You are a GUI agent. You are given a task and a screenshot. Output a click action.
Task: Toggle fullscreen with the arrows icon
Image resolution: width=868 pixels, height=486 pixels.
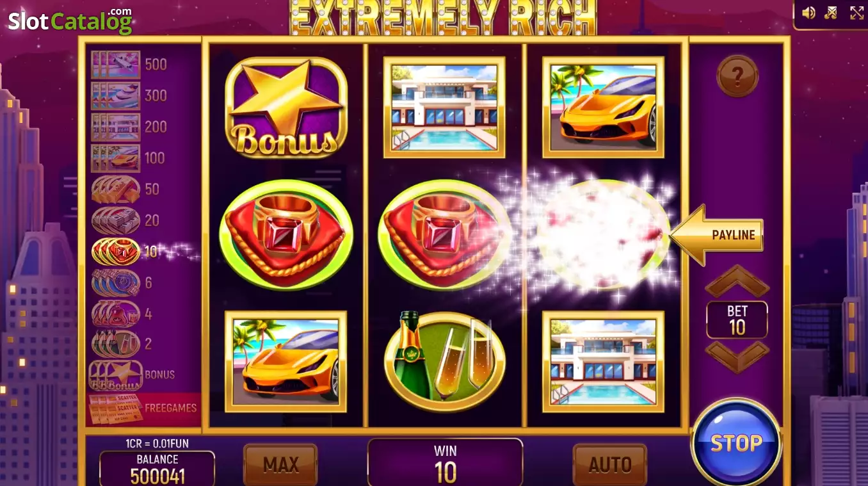point(856,13)
